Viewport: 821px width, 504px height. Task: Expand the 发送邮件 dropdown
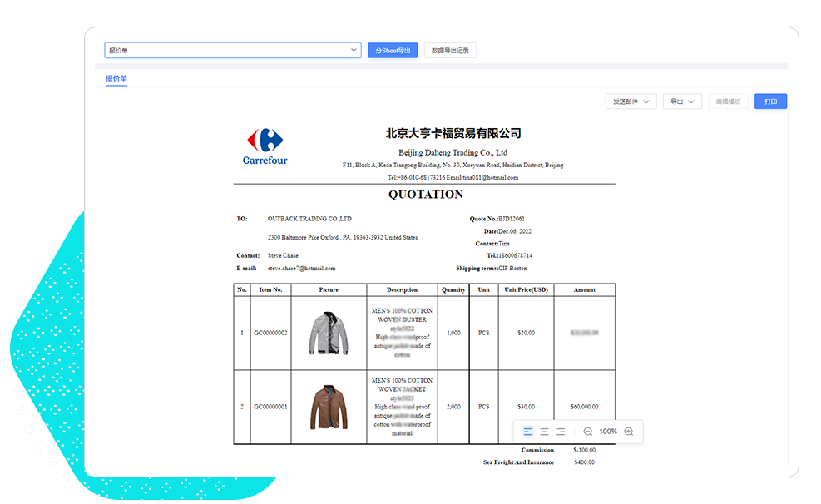(631, 101)
